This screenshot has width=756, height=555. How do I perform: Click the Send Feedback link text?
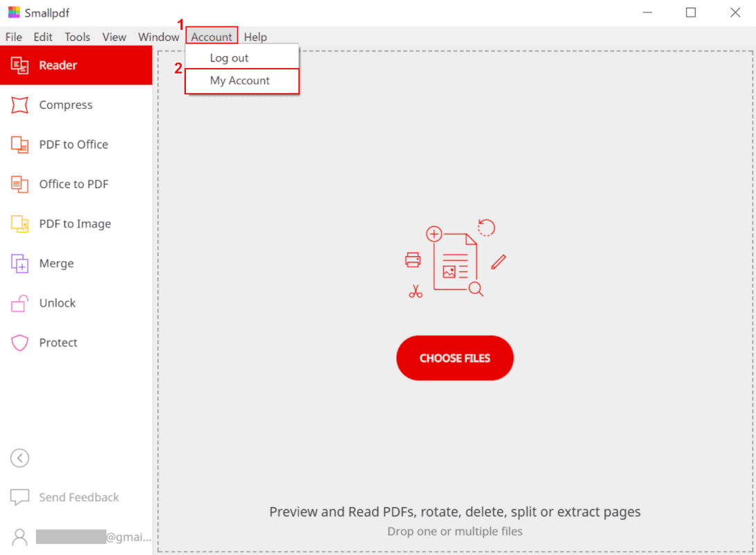pyautogui.click(x=79, y=497)
